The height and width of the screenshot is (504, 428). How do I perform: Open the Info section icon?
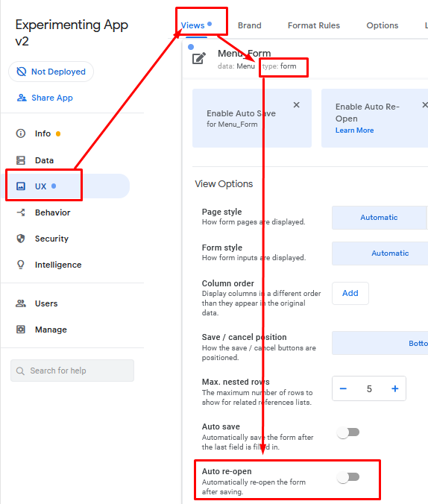click(x=21, y=133)
